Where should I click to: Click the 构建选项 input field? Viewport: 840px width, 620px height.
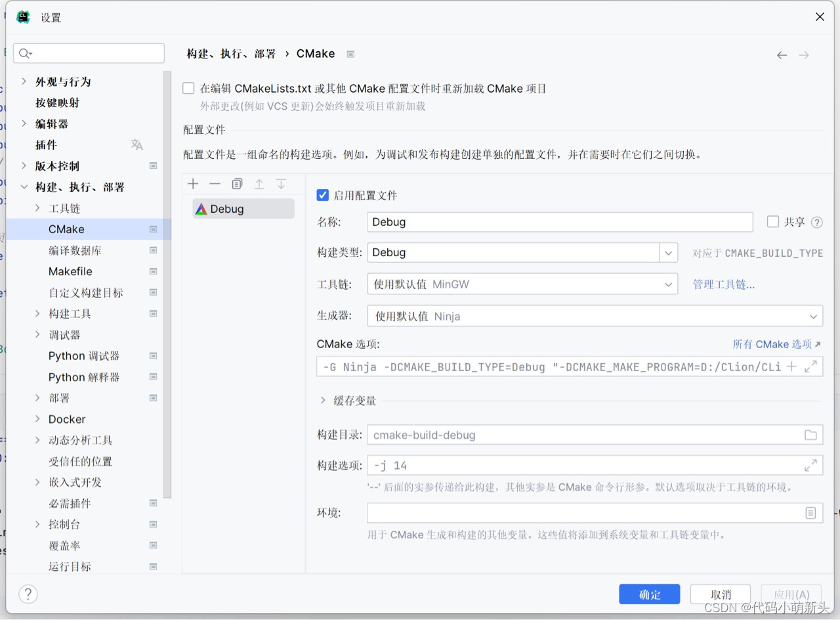click(x=595, y=465)
